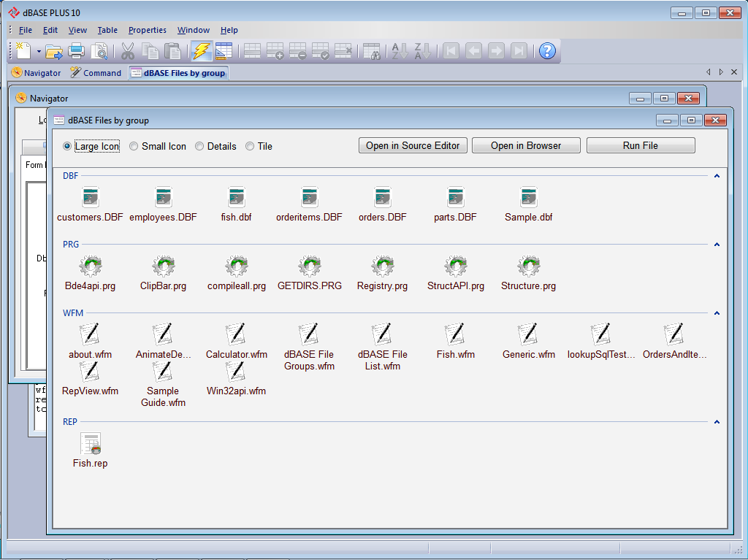Viewport: 748px width, 560px height.
Task: Select the Sample Guide.wfm file
Action: [x=163, y=384]
